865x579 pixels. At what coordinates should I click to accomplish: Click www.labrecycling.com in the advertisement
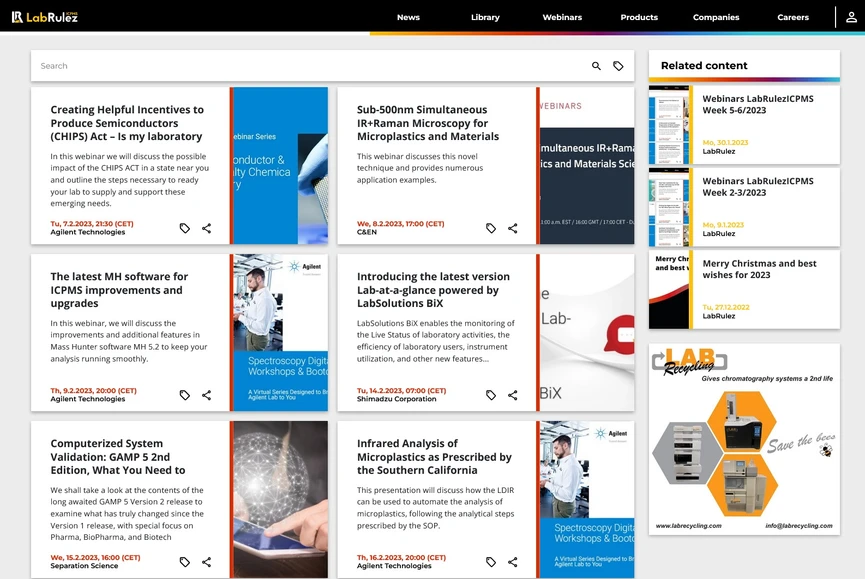tap(688, 526)
